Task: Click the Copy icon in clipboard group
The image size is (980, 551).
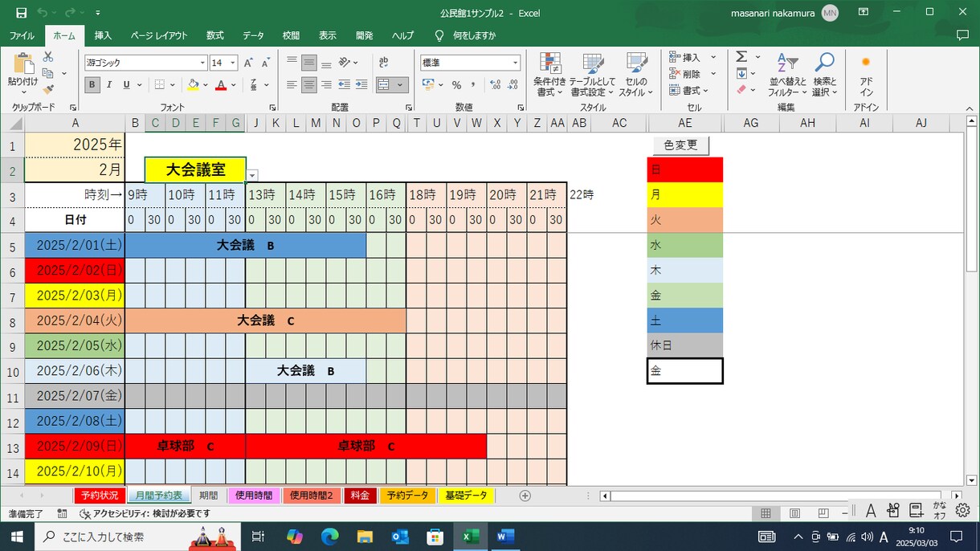Action: point(48,73)
